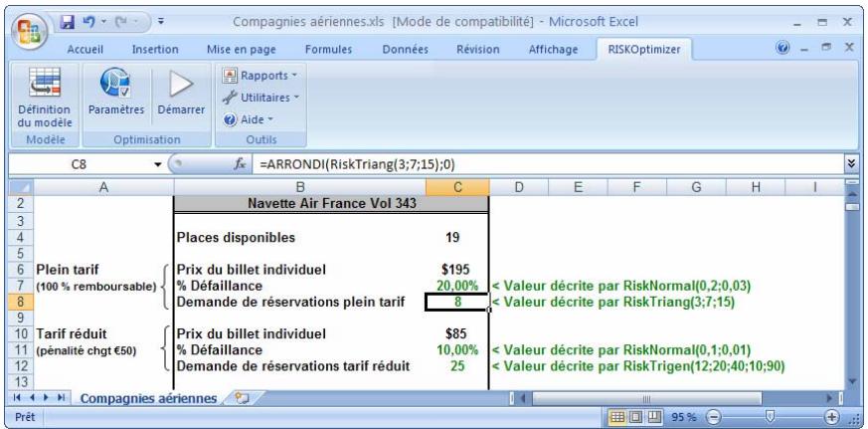Switch to the Données tab

(x=406, y=50)
